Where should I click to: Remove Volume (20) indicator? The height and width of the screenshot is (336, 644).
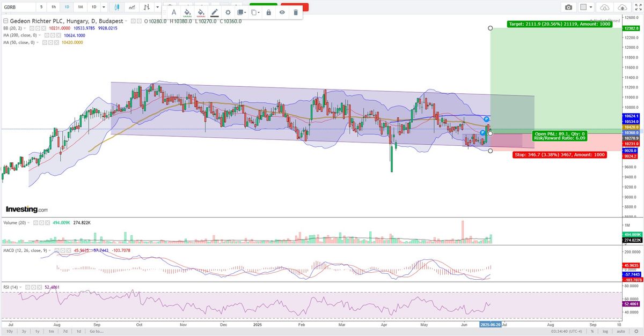tap(47, 223)
